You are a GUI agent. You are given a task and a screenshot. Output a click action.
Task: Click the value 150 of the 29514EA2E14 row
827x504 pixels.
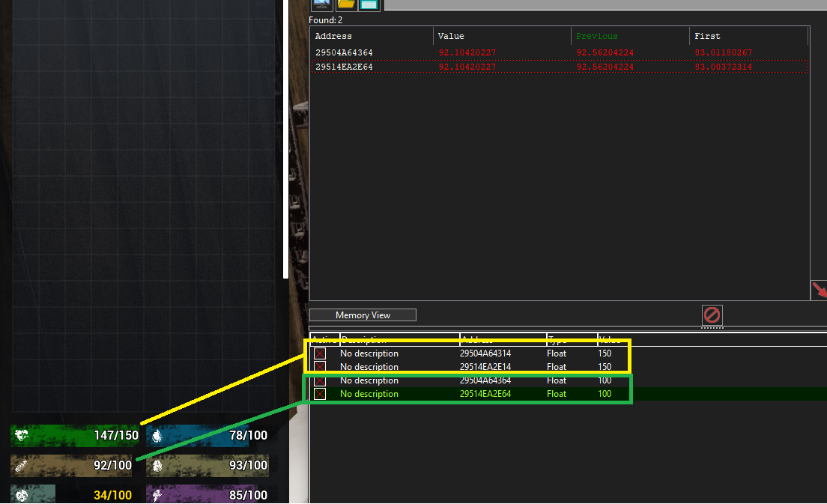605,366
